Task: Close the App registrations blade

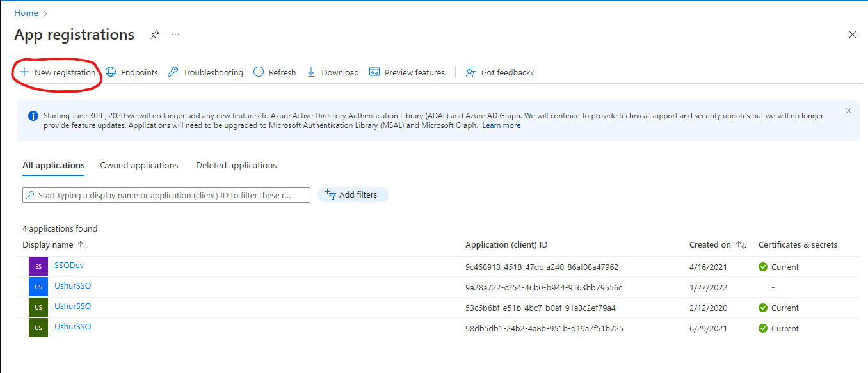Action: [852, 35]
